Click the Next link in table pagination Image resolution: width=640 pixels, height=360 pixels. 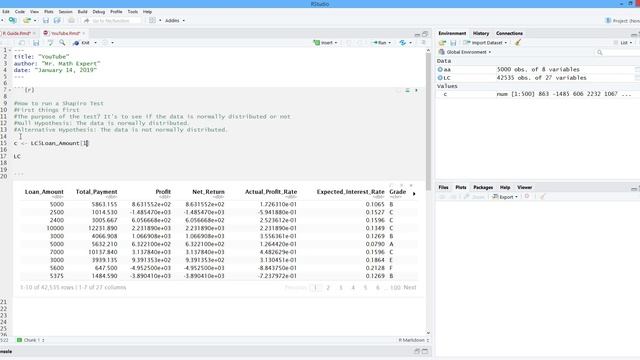pos(410,287)
